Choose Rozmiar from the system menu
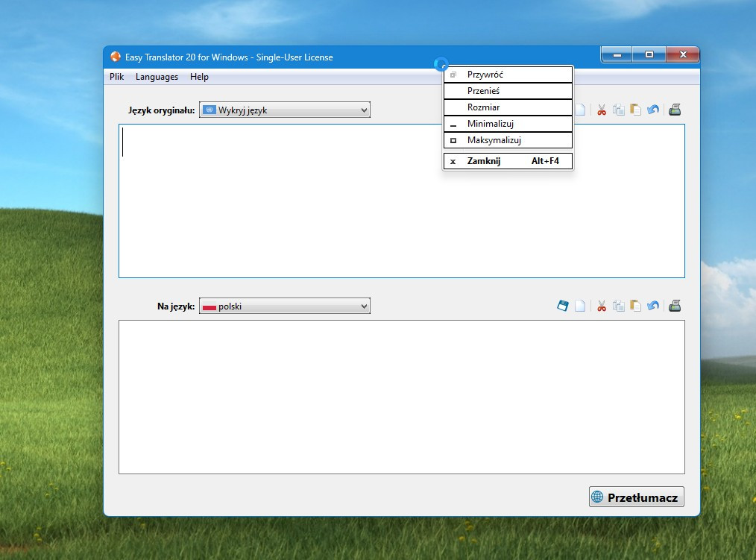756x560 pixels. pyautogui.click(x=508, y=107)
